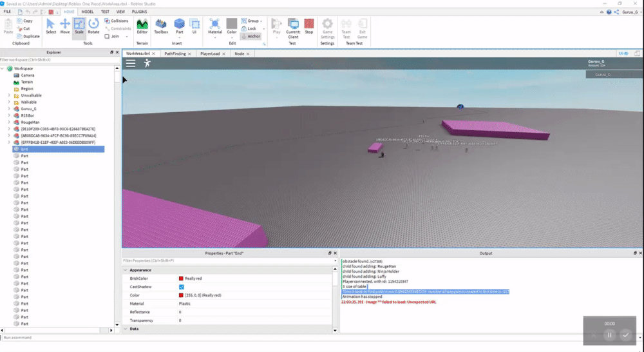Click the character emote icon in viewport
Viewport: 644px width, 352px height.
(x=147, y=63)
